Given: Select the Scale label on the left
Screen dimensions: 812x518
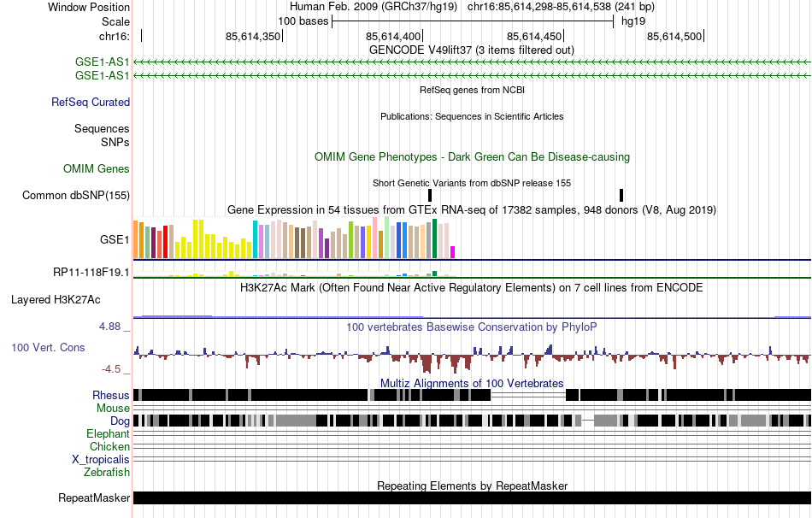Looking at the screenshot, I should click(x=115, y=21).
